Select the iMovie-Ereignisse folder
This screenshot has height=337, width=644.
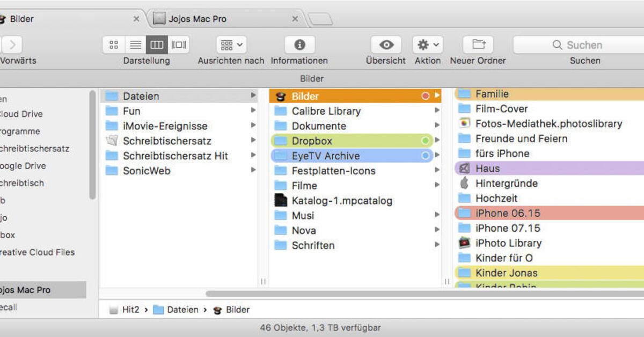tap(180, 126)
